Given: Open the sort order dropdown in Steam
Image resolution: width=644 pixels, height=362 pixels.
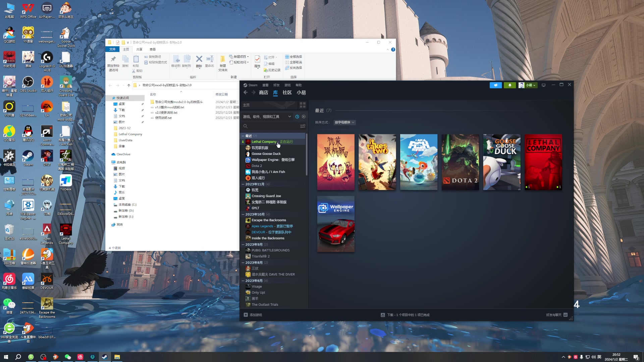Looking at the screenshot, I should coord(344,122).
